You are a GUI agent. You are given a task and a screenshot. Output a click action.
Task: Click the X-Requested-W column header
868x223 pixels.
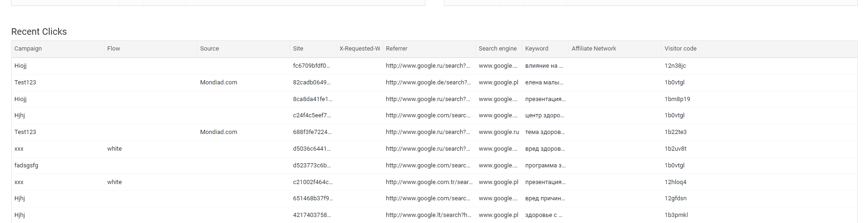pos(360,49)
